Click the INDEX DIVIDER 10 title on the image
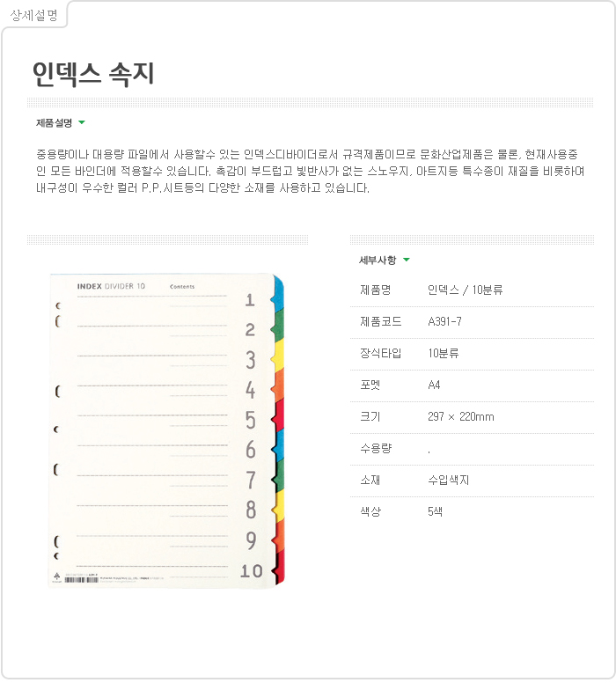This screenshot has width=616, height=690. 112,286
